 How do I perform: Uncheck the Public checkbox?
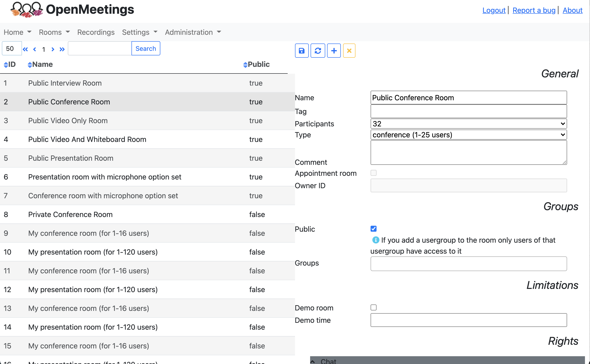pos(373,229)
